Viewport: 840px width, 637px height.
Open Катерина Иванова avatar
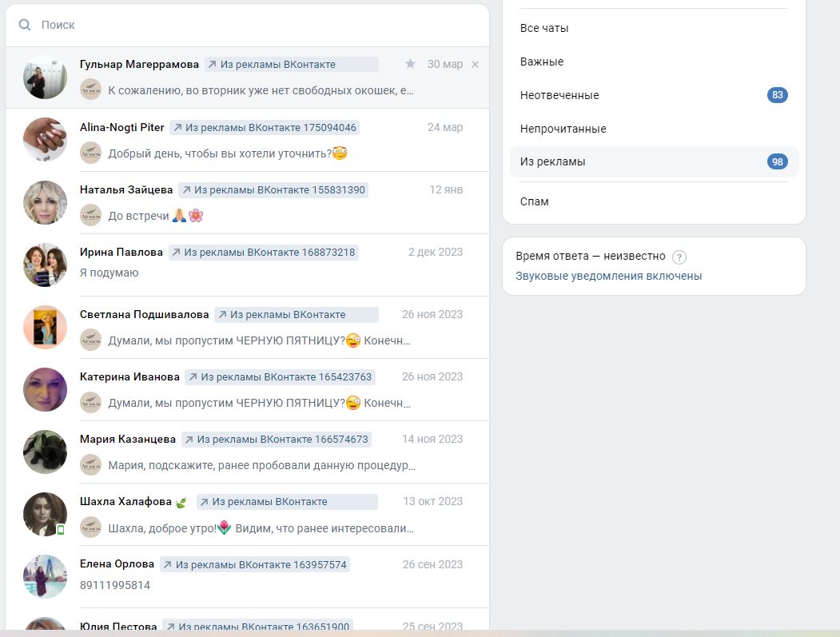45,389
